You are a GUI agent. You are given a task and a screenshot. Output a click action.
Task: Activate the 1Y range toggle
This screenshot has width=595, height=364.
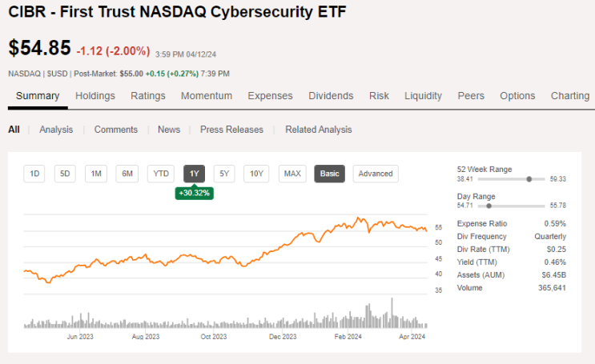[x=194, y=174]
